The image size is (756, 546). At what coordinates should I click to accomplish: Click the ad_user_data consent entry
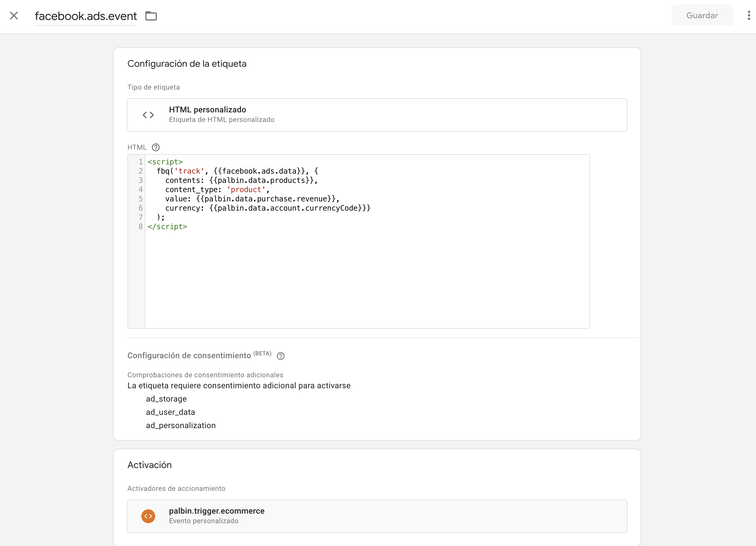[170, 412]
